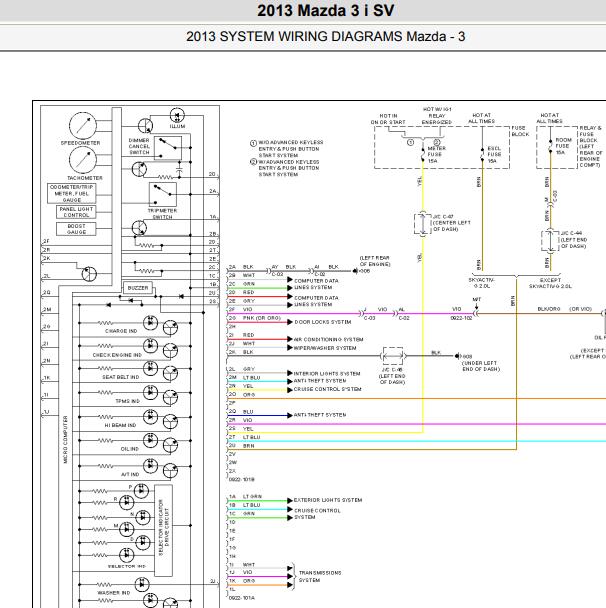
Task: Click the System Wiring Diagrams subtitle
Action: (325, 36)
